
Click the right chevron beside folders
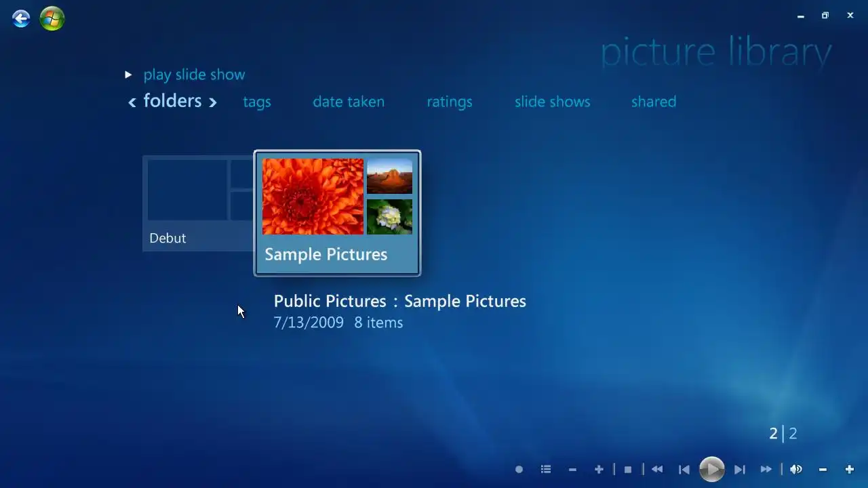[x=213, y=102]
